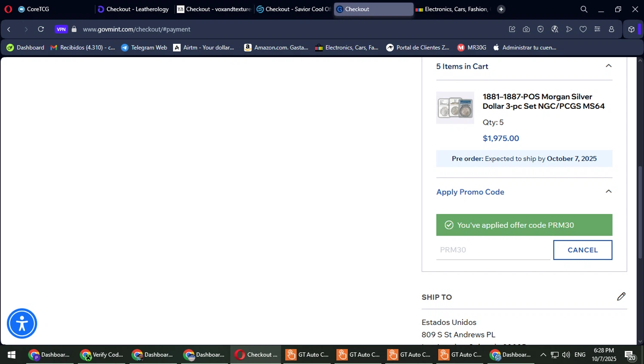Viewport: 644px width, 364px height.
Task: Add page to bookmarks heart
Action: (583, 29)
